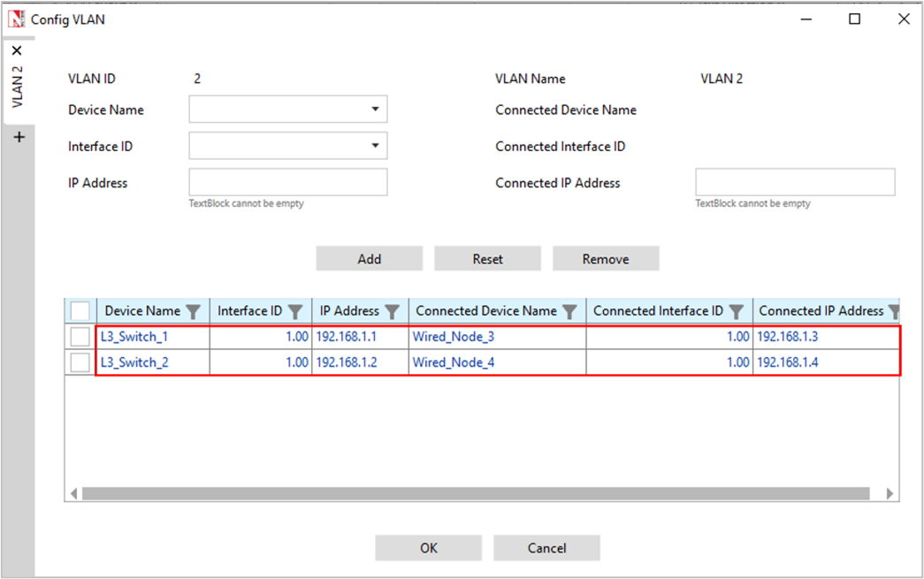Image resolution: width=924 pixels, height=579 pixels.
Task: Click filter icon for Connected Device Name
Action: (570, 311)
